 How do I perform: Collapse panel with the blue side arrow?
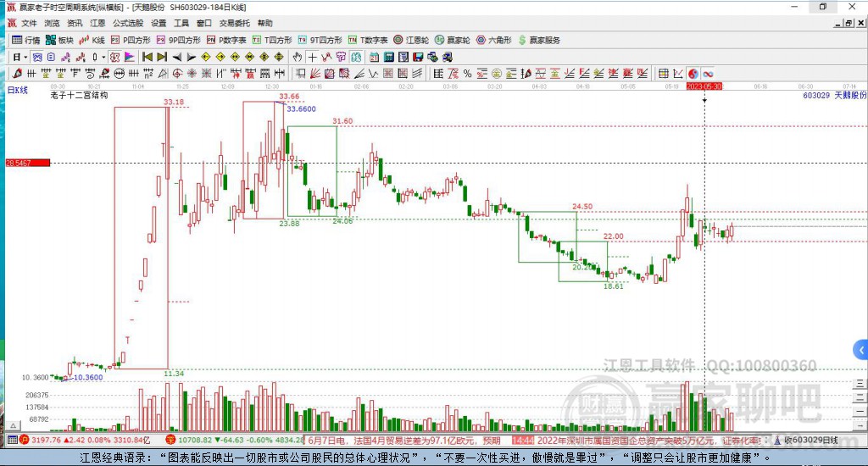point(861,350)
